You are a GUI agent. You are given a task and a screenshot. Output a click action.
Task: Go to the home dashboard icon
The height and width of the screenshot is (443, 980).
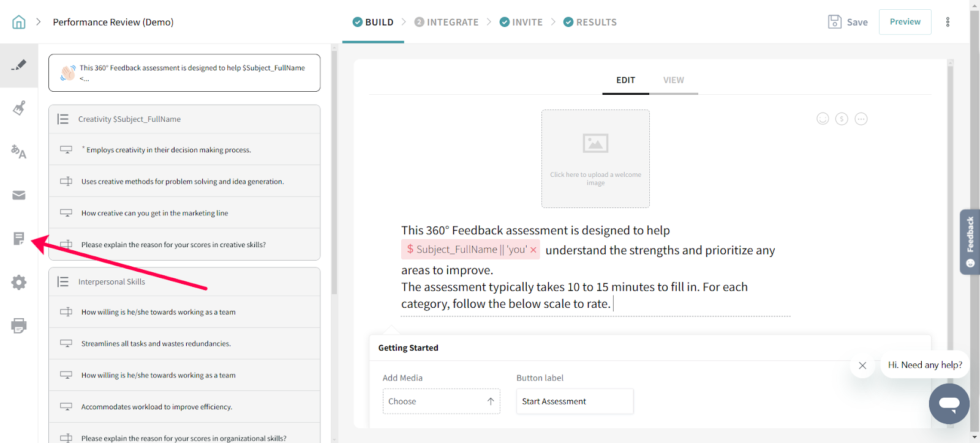[x=19, y=22]
